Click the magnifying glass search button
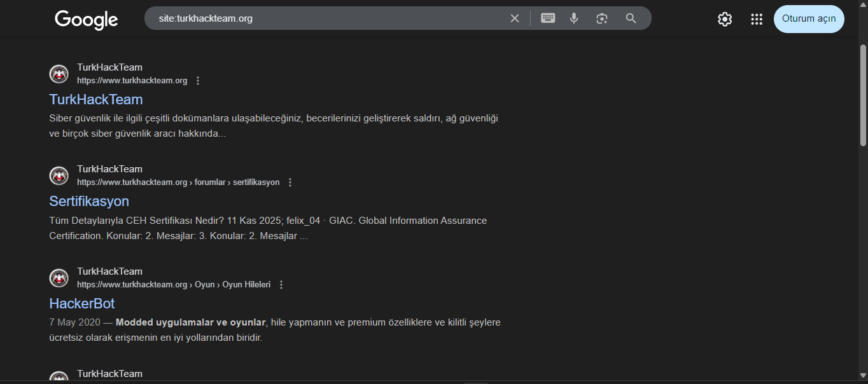Screen dimensions: 868x384 coord(631,18)
